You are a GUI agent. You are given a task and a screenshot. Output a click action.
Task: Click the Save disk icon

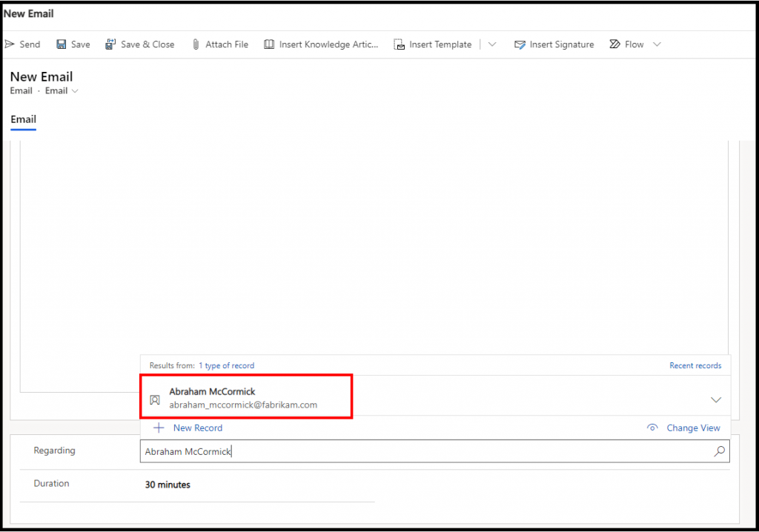[x=59, y=44]
